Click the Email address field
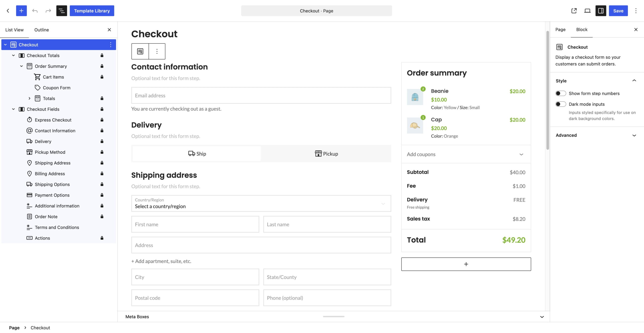The height and width of the screenshot is (333, 644). tap(261, 95)
